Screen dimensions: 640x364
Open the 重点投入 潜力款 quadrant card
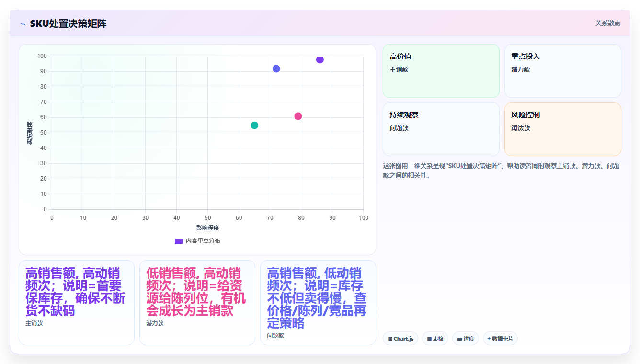click(563, 71)
